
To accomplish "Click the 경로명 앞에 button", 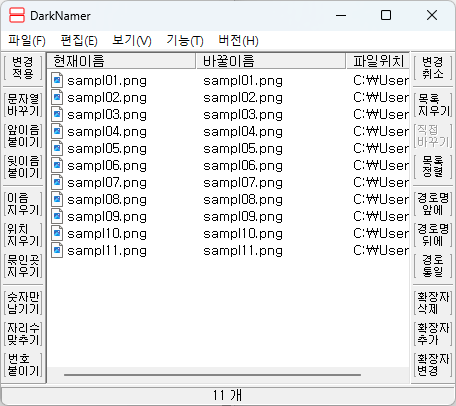I will (x=433, y=204).
